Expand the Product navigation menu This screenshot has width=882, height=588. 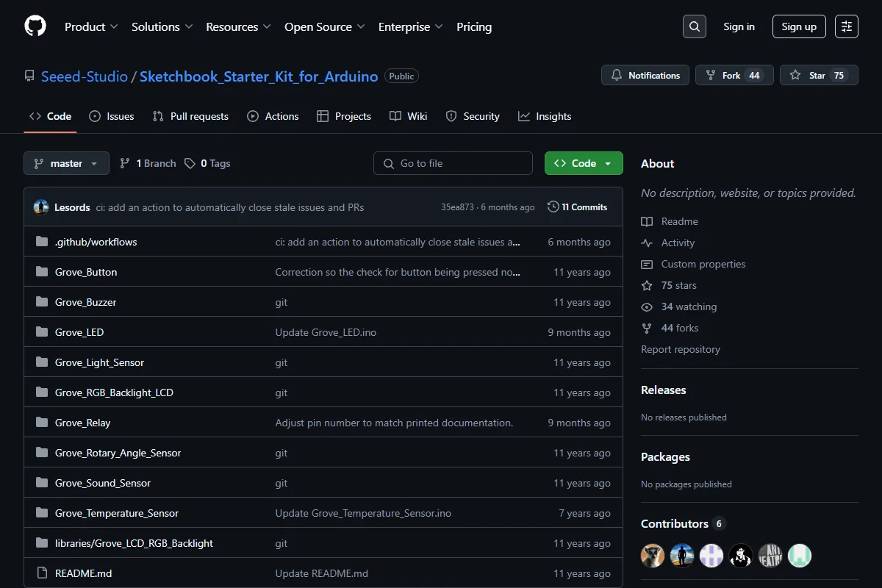91,26
